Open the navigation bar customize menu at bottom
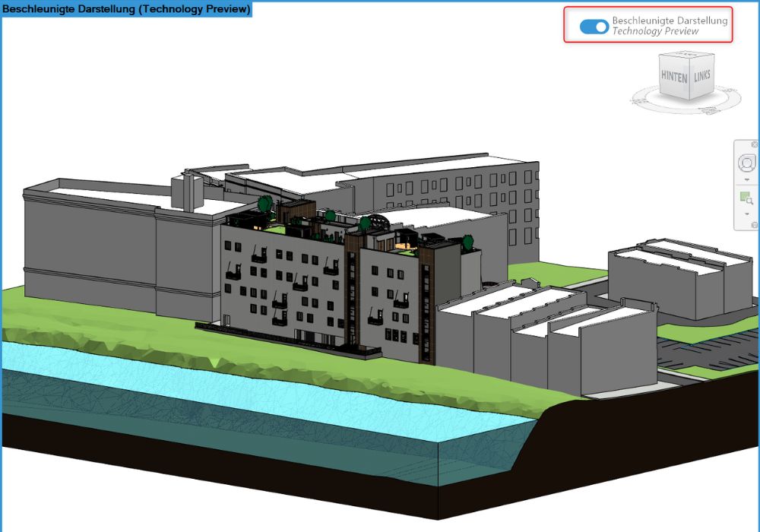The height and width of the screenshot is (532, 760). click(755, 225)
